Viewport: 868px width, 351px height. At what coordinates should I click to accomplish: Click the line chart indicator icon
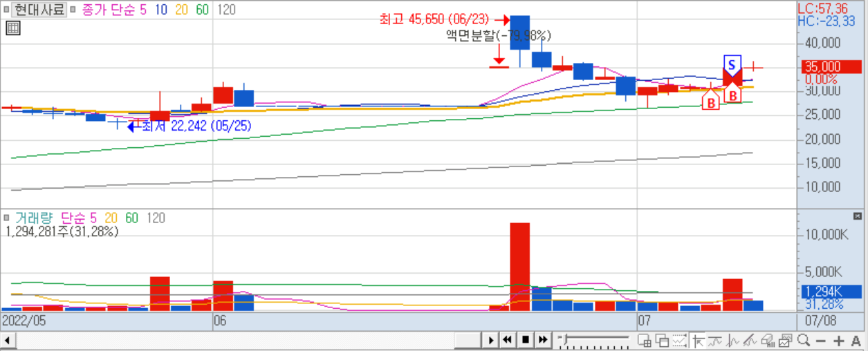(x=732, y=340)
